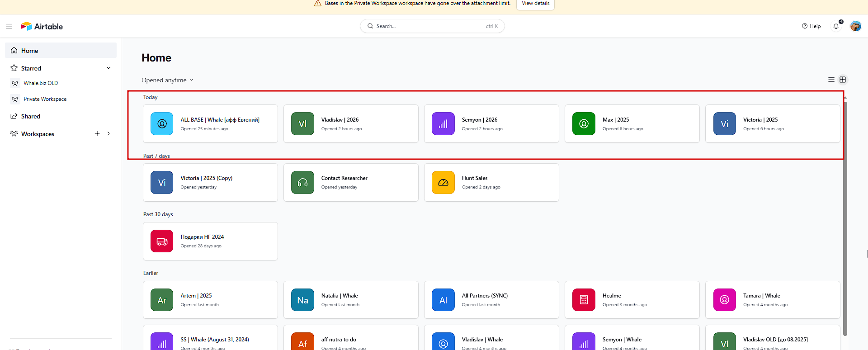The height and width of the screenshot is (350, 868).
Task: Open the Help menu
Action: coord(811,26)
